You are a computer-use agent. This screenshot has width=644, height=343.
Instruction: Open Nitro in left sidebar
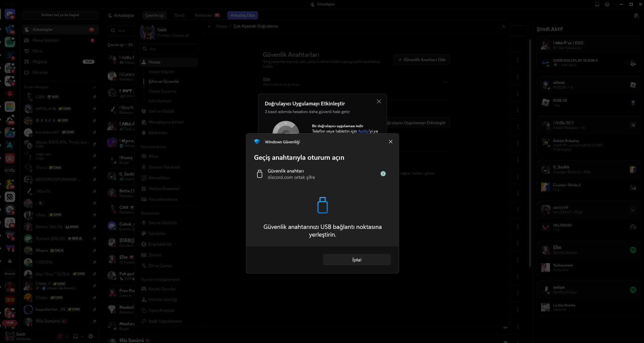pyautogui.click(x=60, y=51)
